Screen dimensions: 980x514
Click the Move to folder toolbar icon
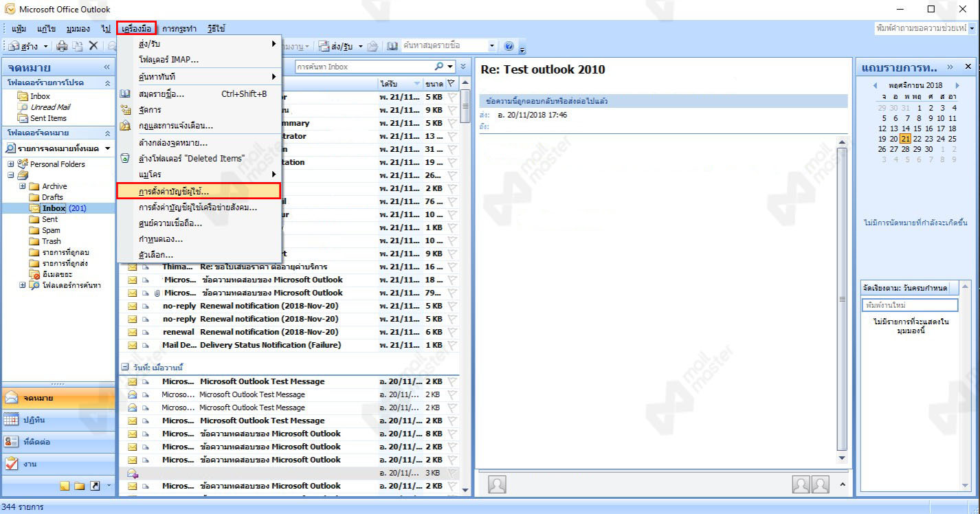coord(78,46)
